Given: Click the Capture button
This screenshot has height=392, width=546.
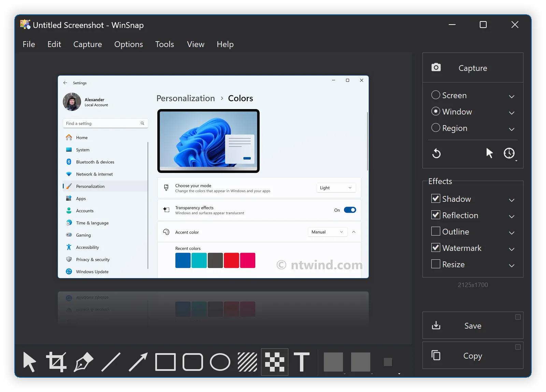Looking at the screenshot, I should (473, 67).
